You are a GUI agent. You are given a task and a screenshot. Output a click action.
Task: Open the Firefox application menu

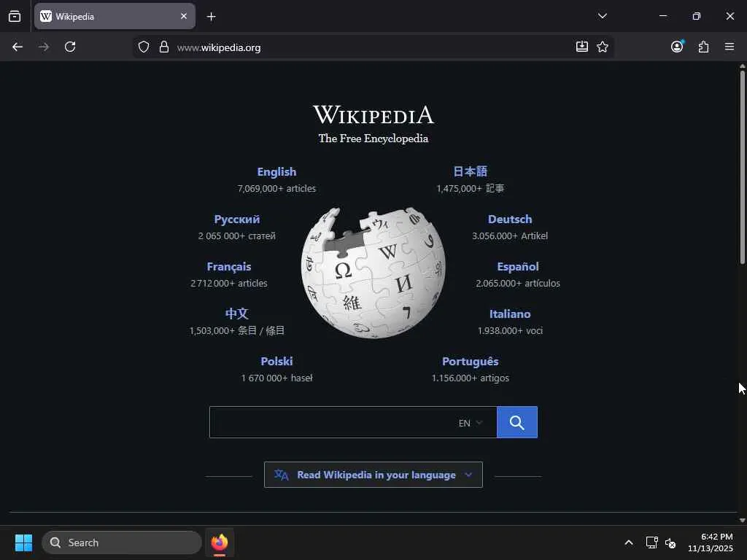(729, 47)
